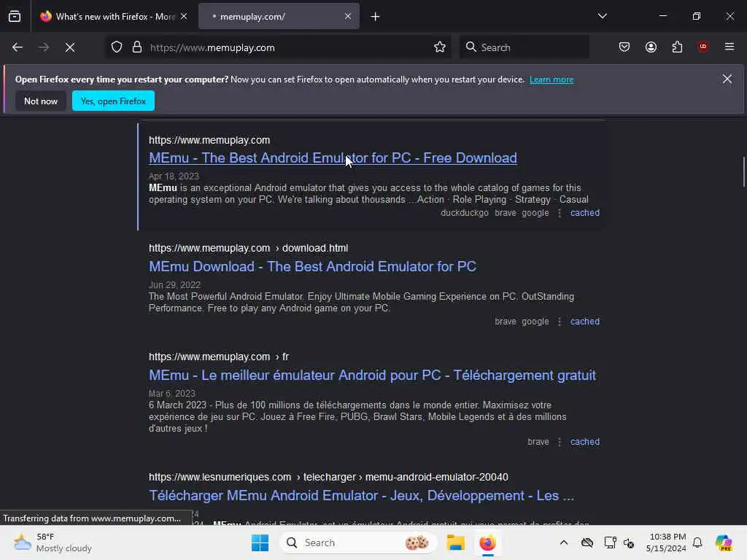747x560 pixels.
Task: Click the https://www.memuplay.com result URL text
Action: 209,140
